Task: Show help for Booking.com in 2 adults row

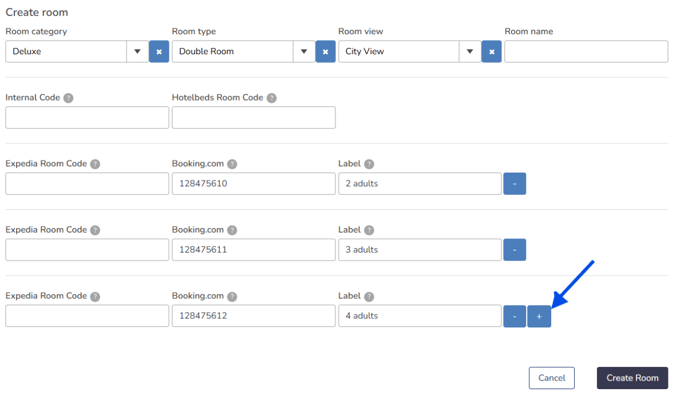Action: click(232, 164)
